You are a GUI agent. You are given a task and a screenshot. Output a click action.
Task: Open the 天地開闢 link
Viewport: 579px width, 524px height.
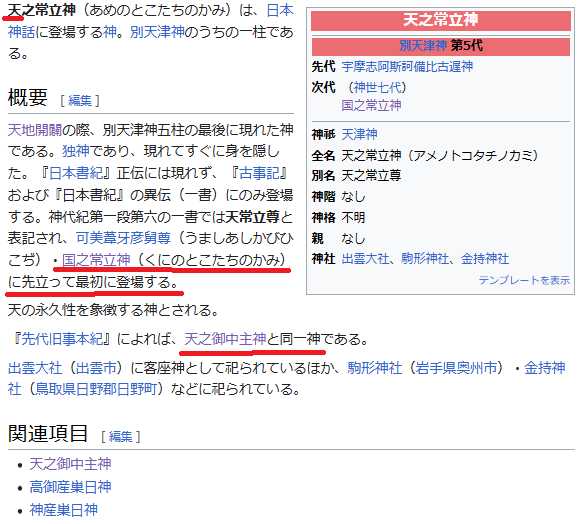pos(35,130)
